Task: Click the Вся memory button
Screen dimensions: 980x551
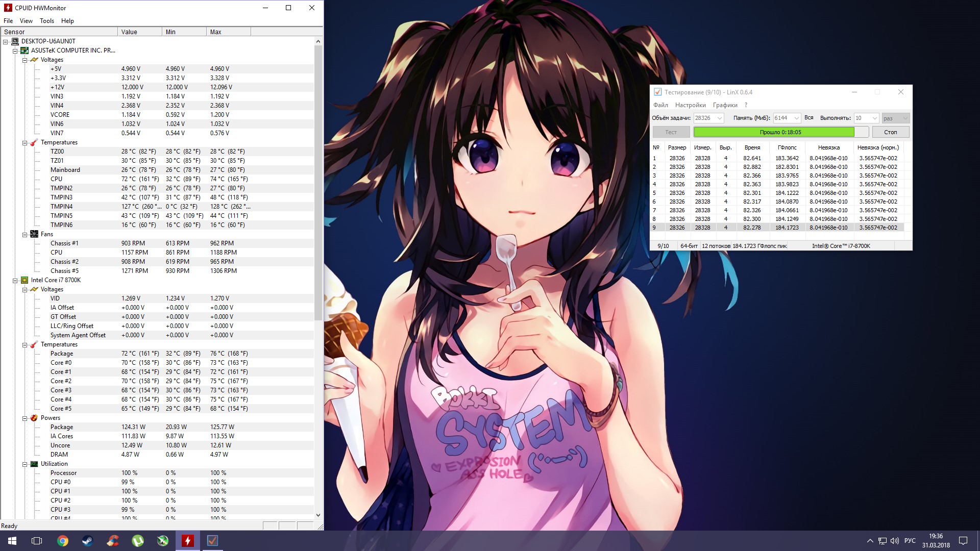Action: point(808,118)
